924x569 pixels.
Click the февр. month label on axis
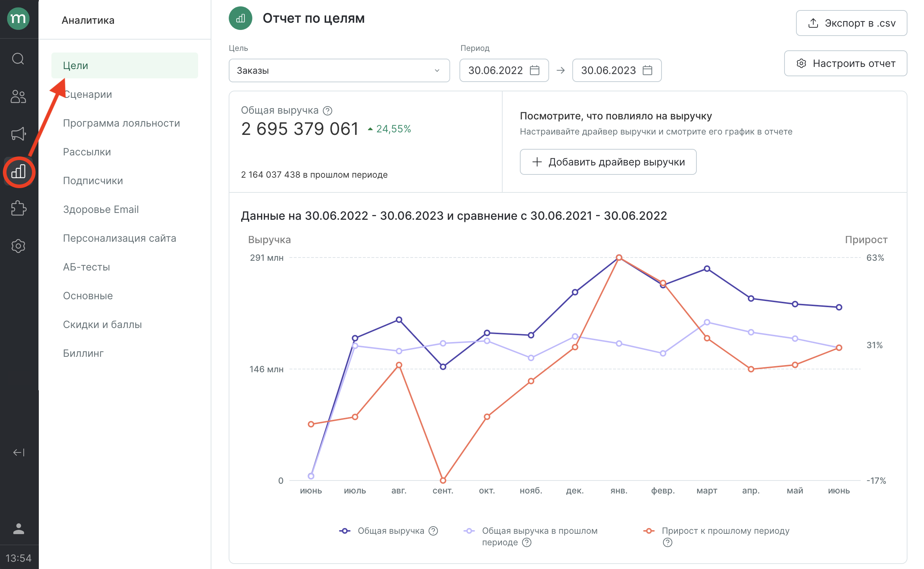click(663, 490)
